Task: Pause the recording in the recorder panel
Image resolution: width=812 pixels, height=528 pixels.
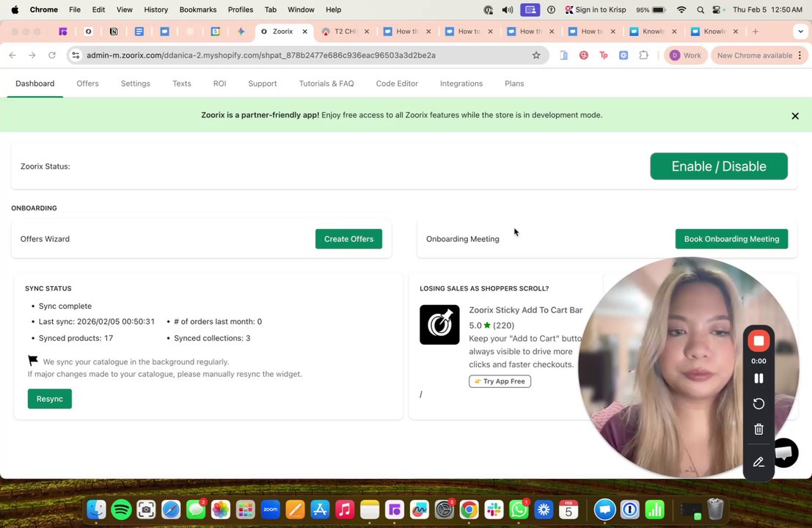Action: 758,378
